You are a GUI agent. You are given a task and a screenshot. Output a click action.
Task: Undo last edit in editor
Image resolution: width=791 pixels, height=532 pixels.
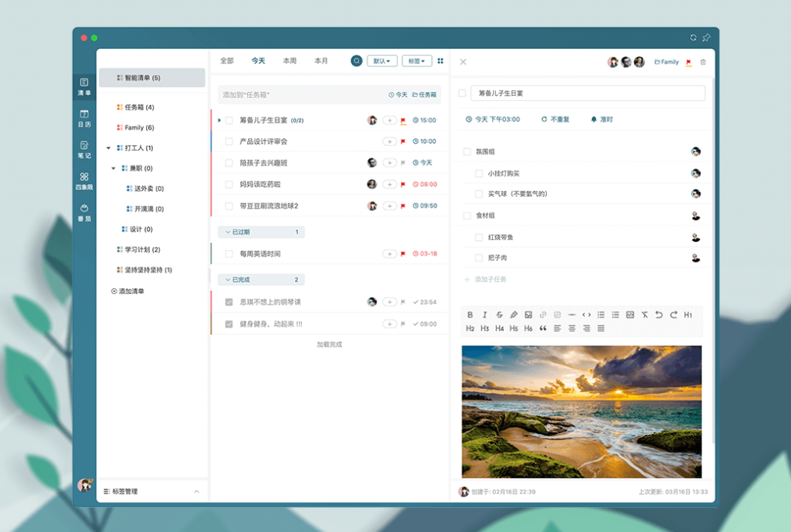[x=659, y=315]
